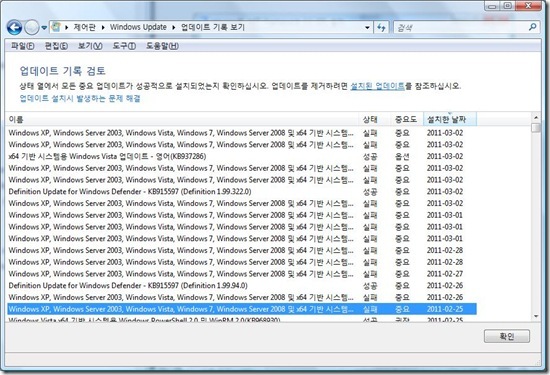The image size is (550, 375).
Task: Maximize the update history window
Action: [508, 6]
